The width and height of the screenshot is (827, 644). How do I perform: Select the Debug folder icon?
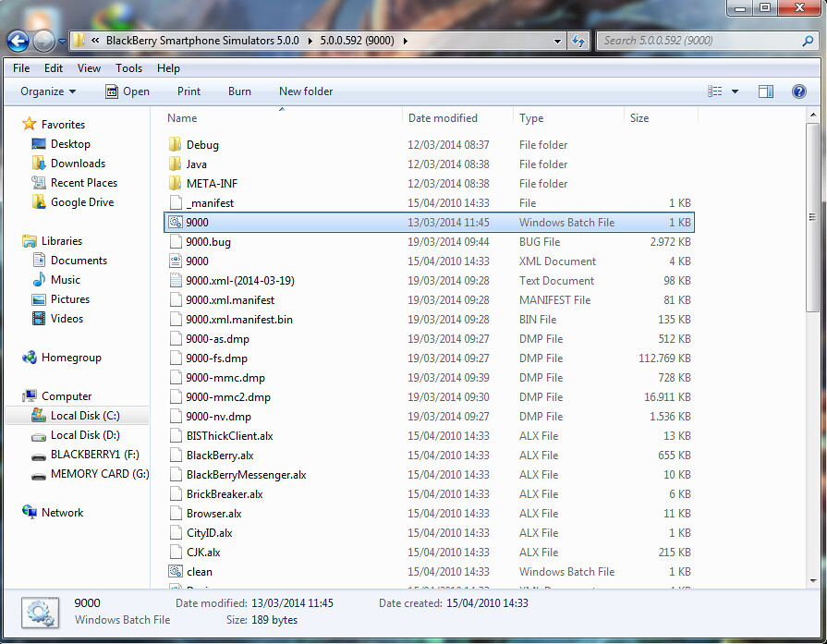[176, 144]
